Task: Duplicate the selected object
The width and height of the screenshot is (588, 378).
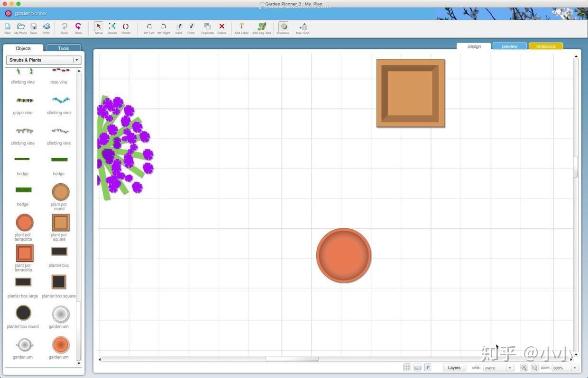Action: point(207,27)
